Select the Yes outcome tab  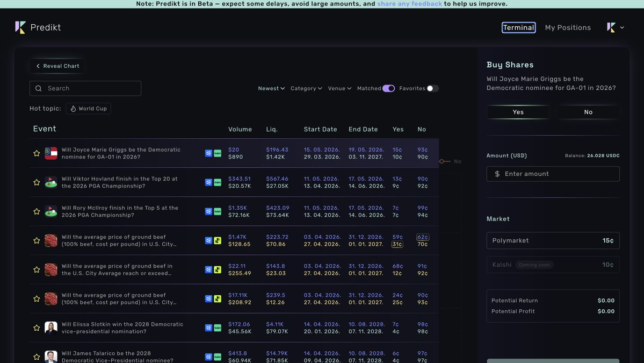(x=518, y=112)
